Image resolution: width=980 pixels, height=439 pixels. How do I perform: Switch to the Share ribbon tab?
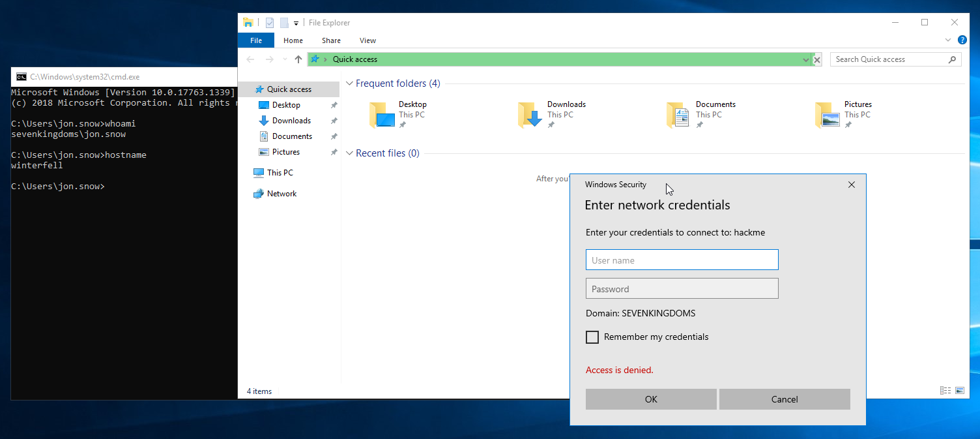tap(331, 40)
